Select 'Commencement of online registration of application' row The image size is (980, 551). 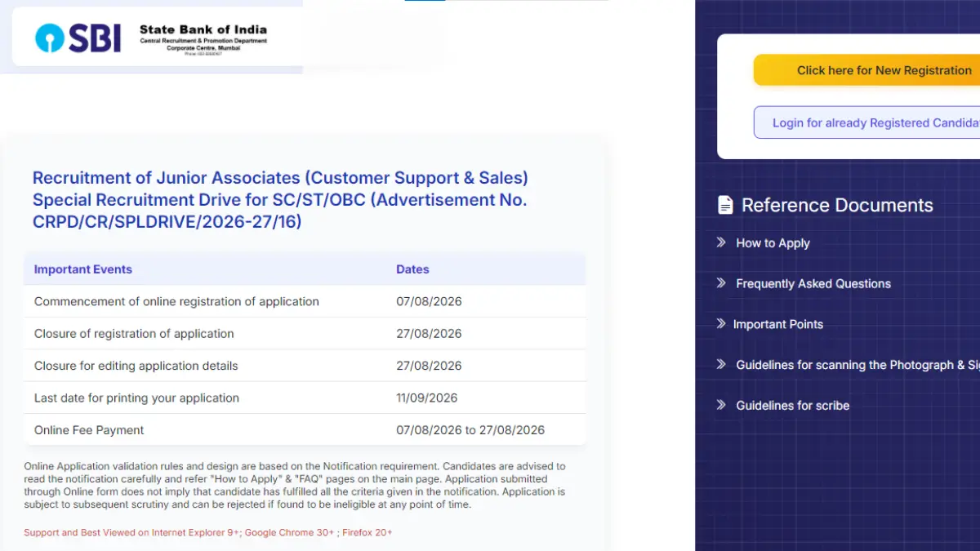click(x=305, y=301)
